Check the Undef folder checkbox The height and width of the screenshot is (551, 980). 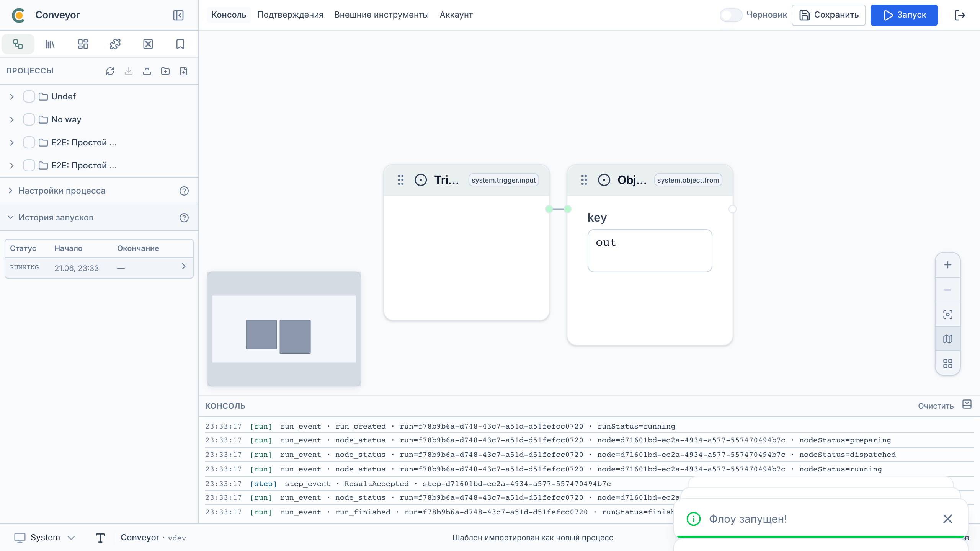tap(29, 96)
